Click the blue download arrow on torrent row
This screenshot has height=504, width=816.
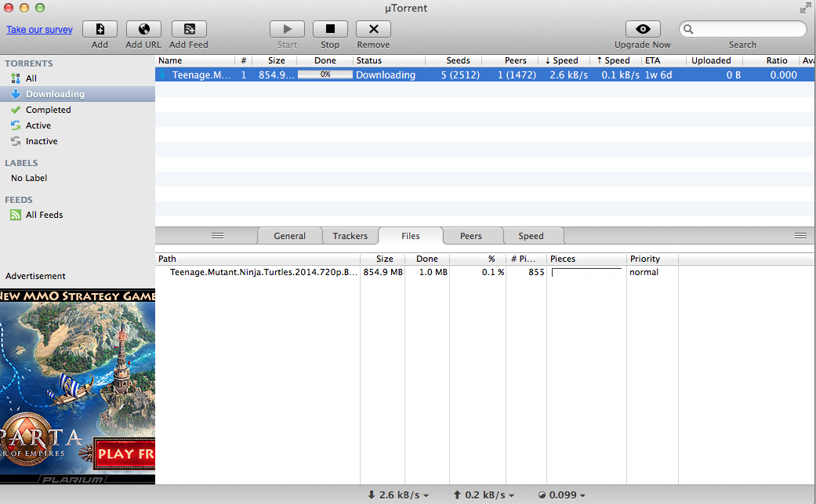pyautogui.click(x=162, y=74)
